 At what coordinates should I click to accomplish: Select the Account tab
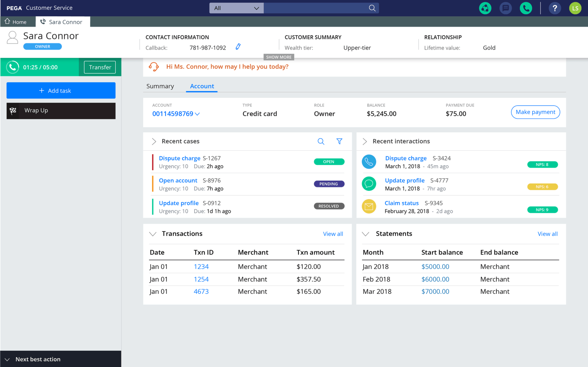tap(203, 86)
